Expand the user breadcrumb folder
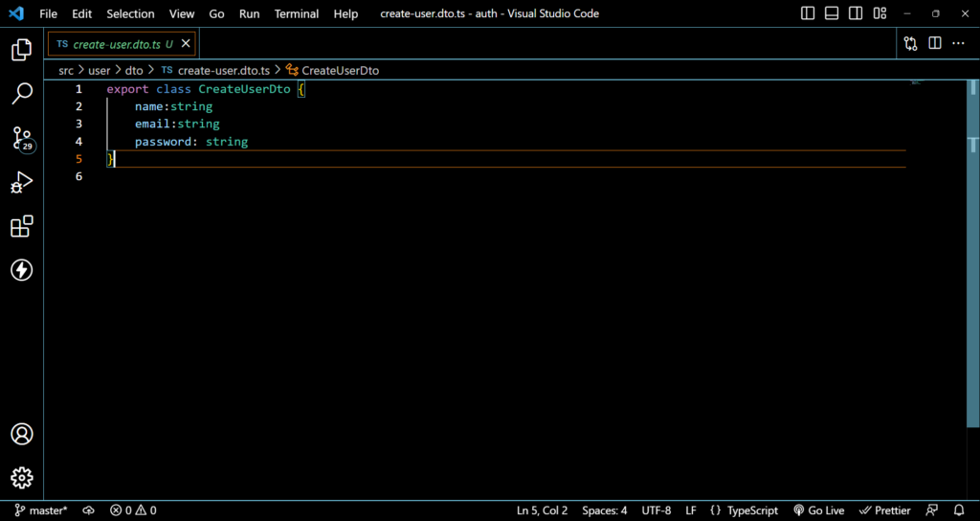Viewport: 980px width, 521px height. tap(99, 71)
